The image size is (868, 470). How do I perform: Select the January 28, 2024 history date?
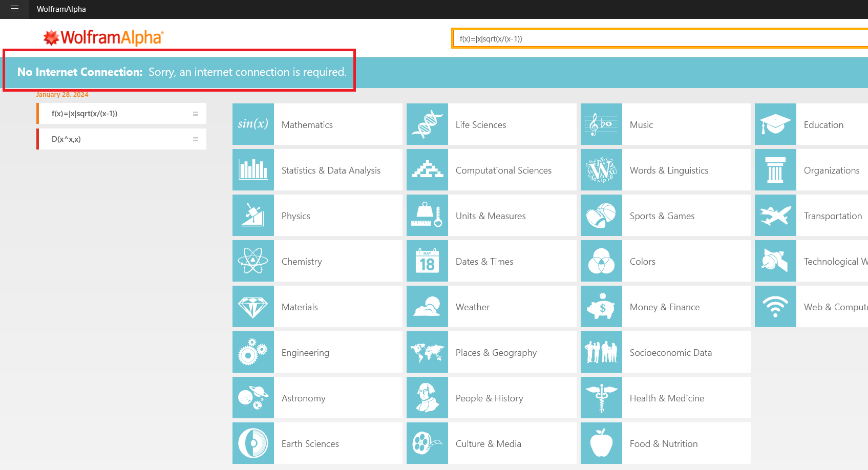[62, 95]
